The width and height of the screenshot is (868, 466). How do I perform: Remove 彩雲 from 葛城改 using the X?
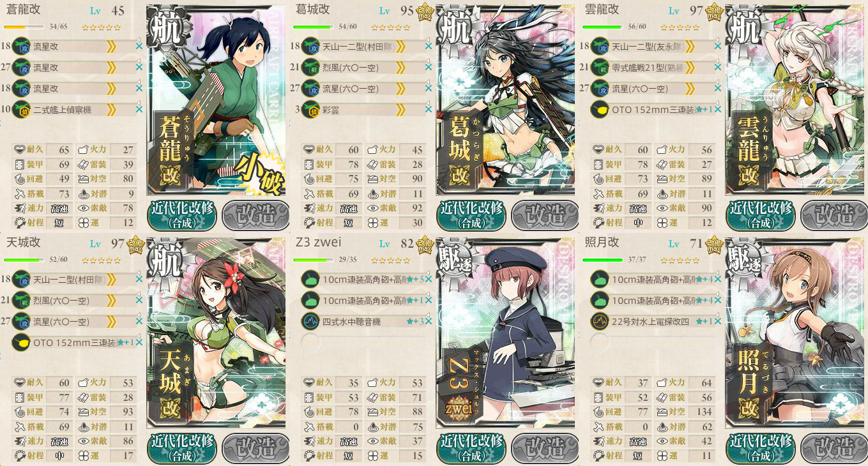[x=428, y=110]
